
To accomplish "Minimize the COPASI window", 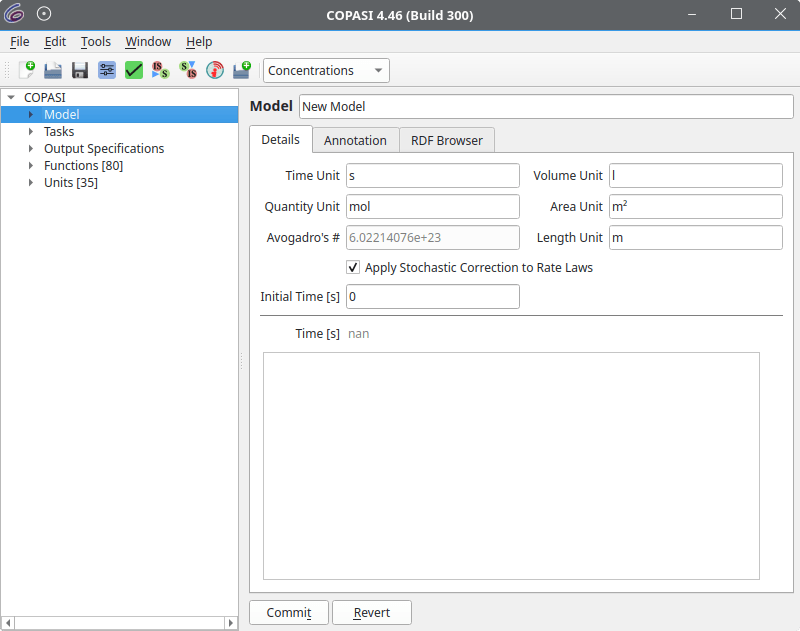I will click(692, 14).
